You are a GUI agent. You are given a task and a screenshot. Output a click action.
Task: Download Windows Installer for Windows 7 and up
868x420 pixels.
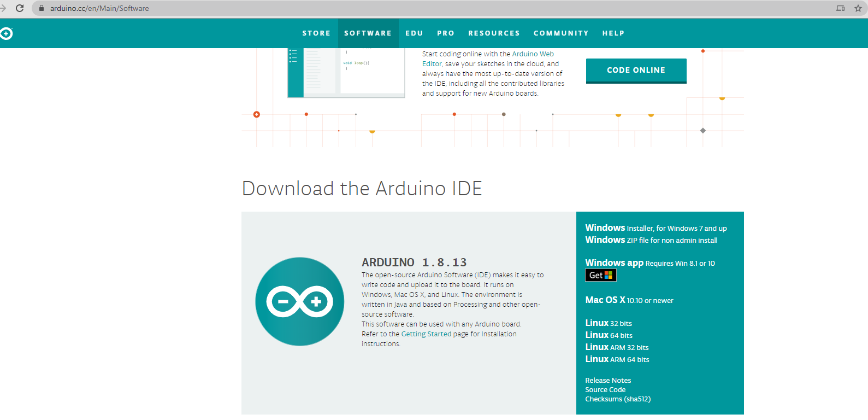[x=656, y=228]
